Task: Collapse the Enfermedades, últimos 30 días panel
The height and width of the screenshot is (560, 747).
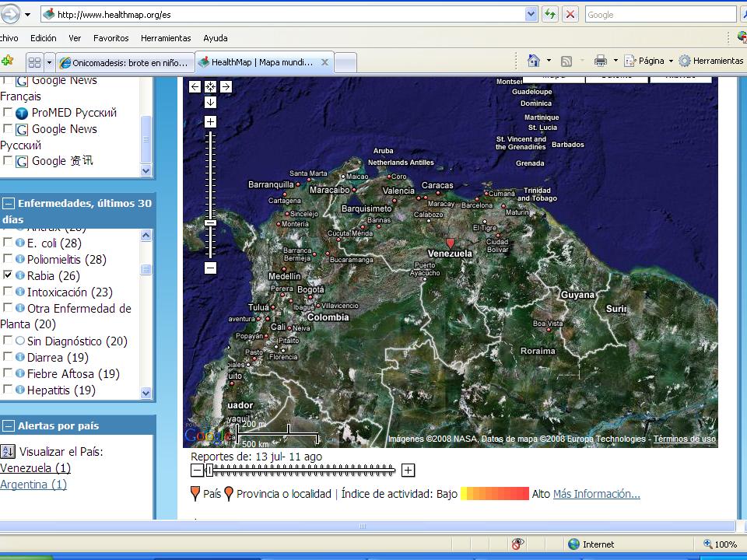Action: [9, 204]
